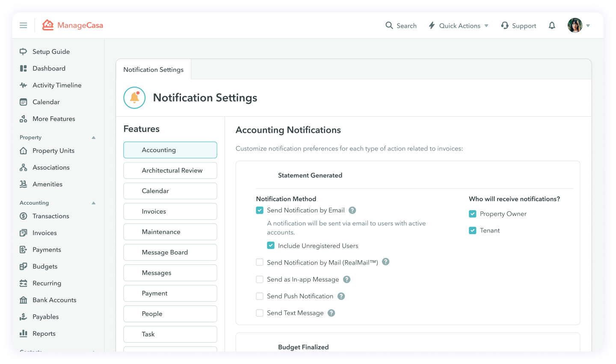
Task: Open Support from the top bar
Action: pyautogui.click(x=518, y=25)
